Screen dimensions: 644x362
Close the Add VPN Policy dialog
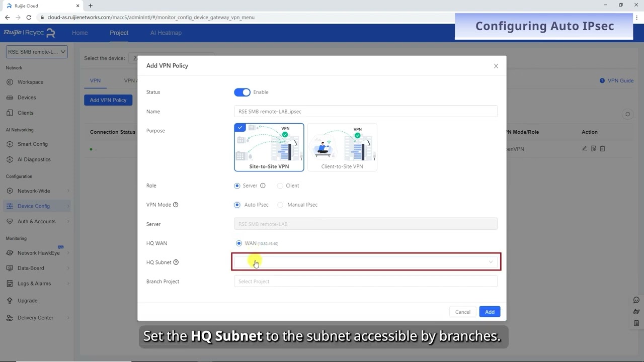(x=496, y=66)
